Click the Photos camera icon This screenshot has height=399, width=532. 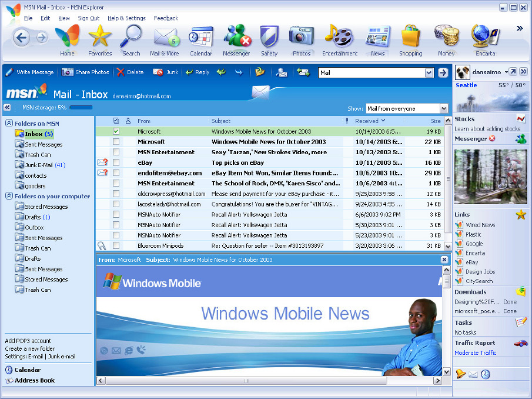point(301,38)
